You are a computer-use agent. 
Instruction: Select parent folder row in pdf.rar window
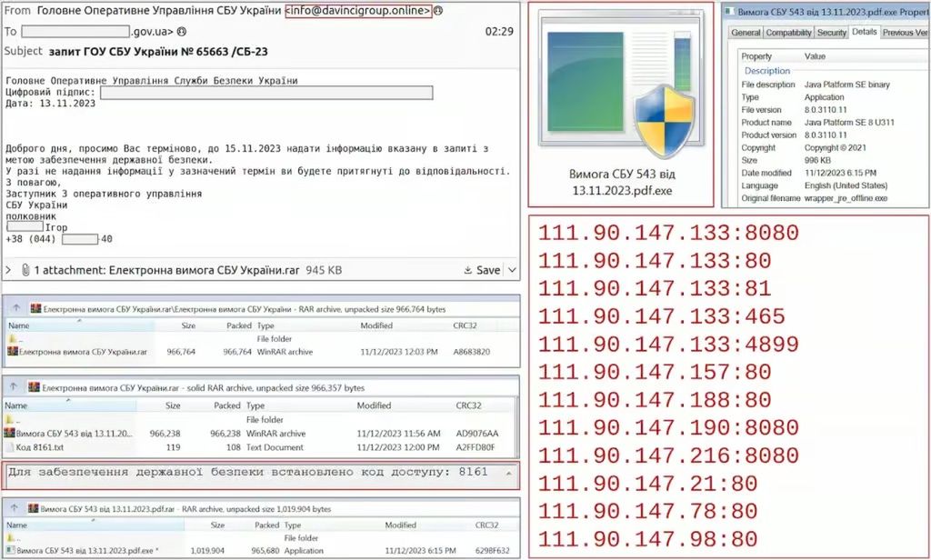point(262,537)
